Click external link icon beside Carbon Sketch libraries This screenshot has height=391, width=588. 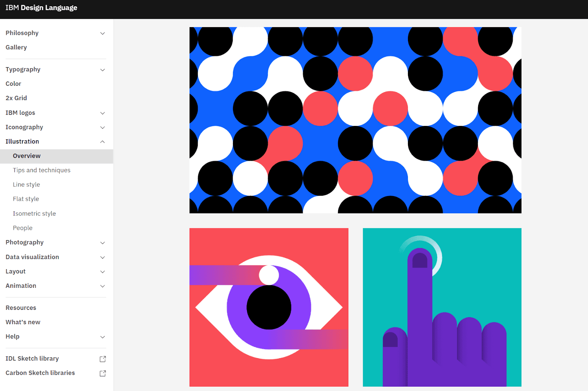tap(103, 373)
